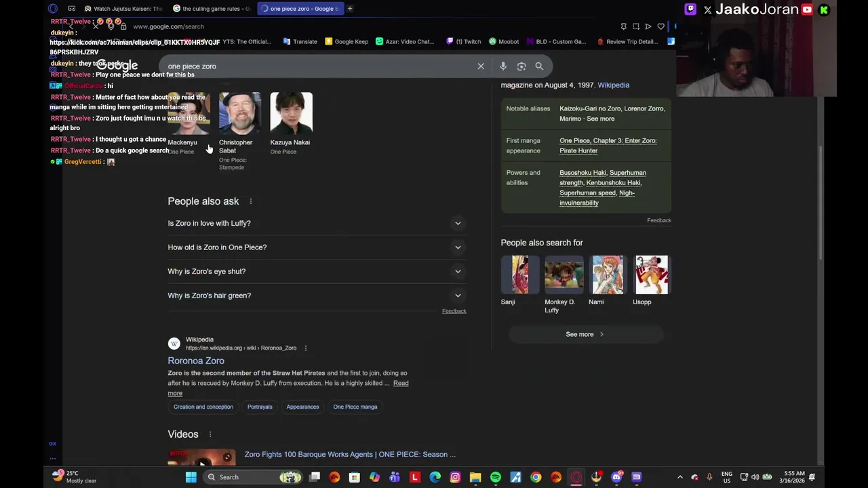Viewport: 868px width, 488px height.
Task: Click the heart bookmark icon in address bar
Action: 661,26
